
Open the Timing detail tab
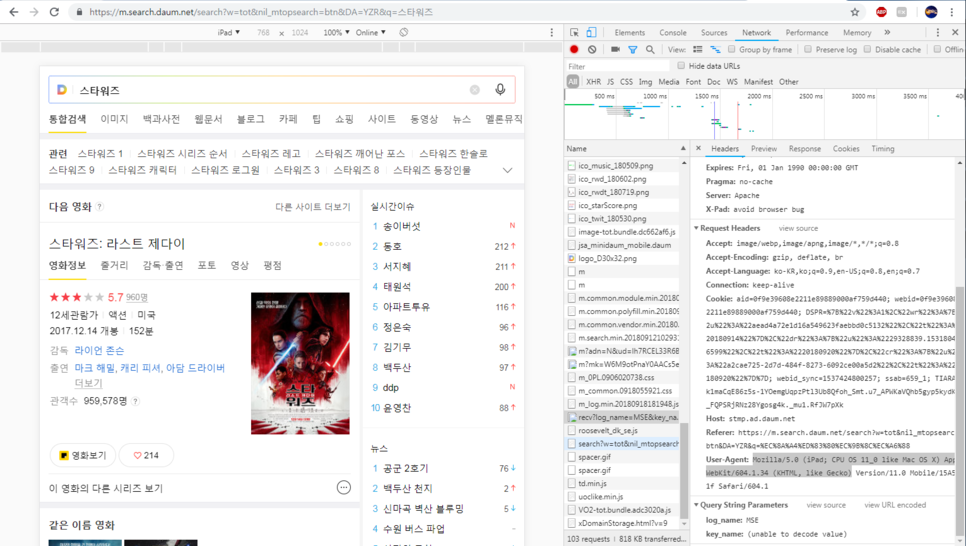883,149
